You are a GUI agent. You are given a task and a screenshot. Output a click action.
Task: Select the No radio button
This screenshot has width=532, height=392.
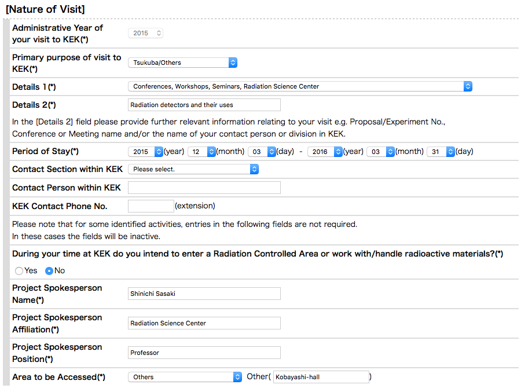[49, 270]
